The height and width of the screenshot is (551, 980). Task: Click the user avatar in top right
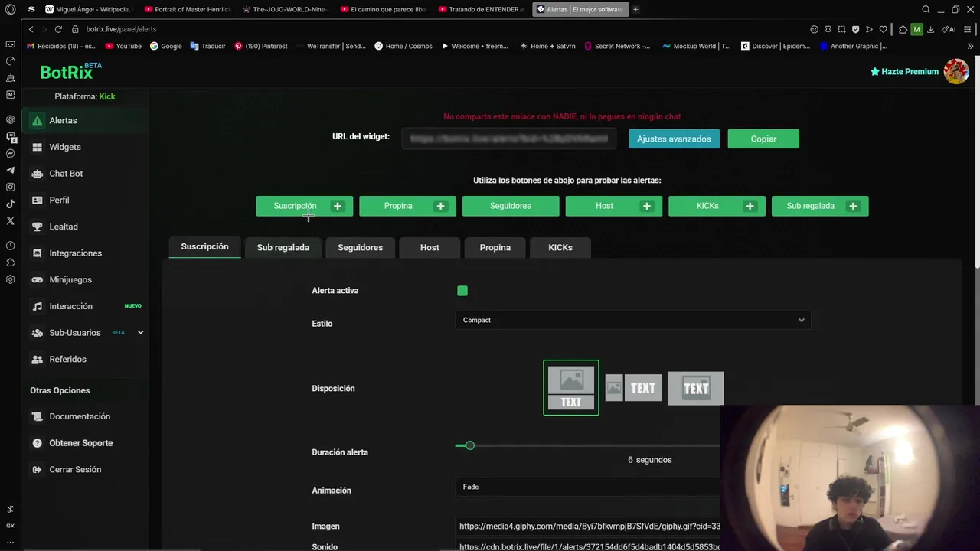pyautogui.click(x=956, y=71)
